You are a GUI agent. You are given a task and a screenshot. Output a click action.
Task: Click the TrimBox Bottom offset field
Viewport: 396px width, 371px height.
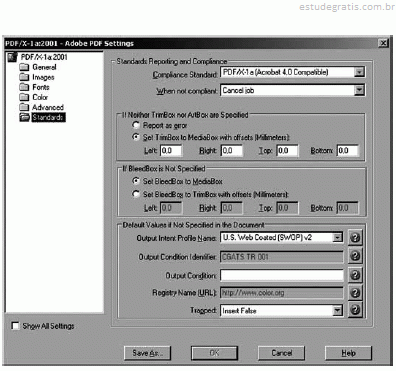coord(348,150)
